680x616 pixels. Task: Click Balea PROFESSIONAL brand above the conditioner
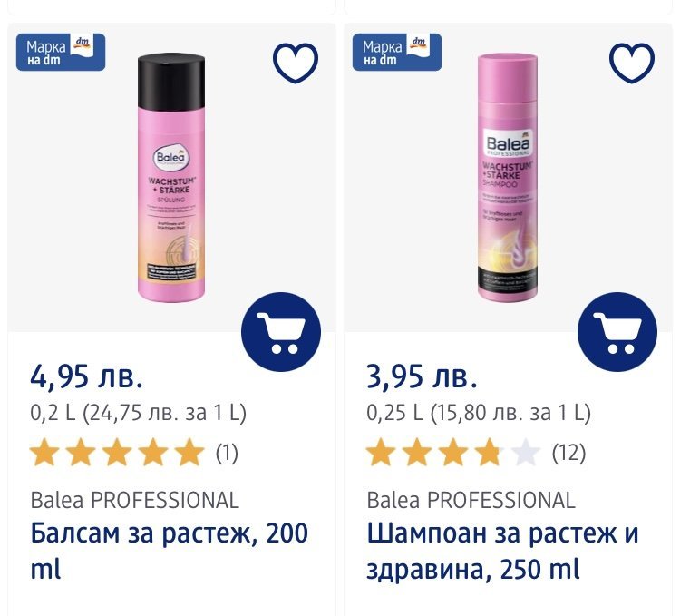coord(134,500)
